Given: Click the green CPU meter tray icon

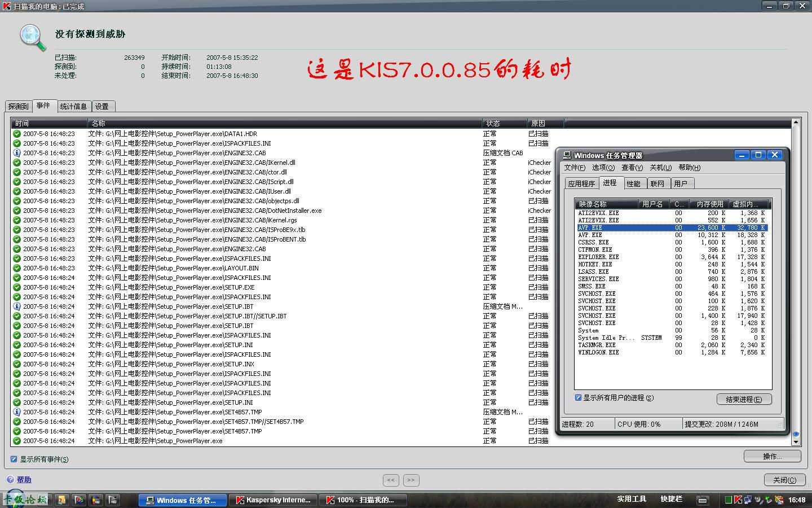Looking at the screenshot, I should (729, 500).
